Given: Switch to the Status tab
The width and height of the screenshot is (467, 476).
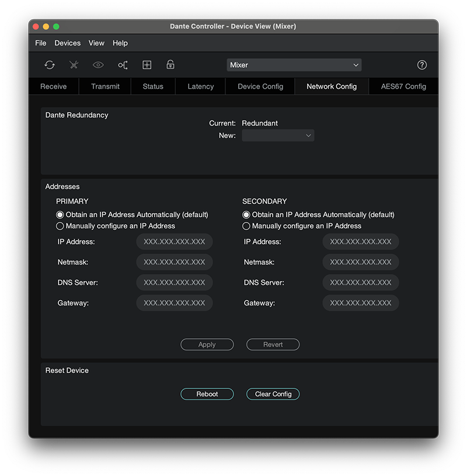Looking at the screenshot, I should click(x=153, y=86).
